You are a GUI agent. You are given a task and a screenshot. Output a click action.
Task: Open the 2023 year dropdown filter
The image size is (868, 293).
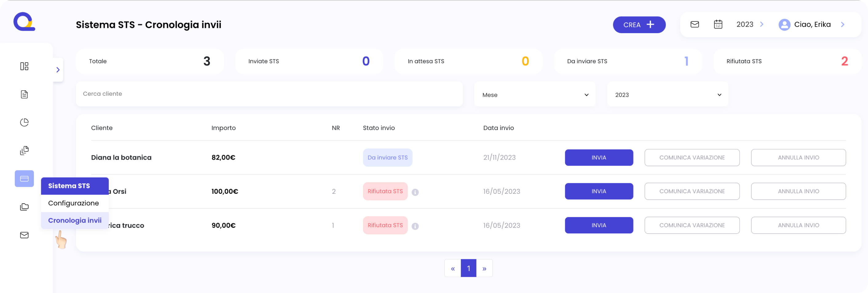(668, 95)
